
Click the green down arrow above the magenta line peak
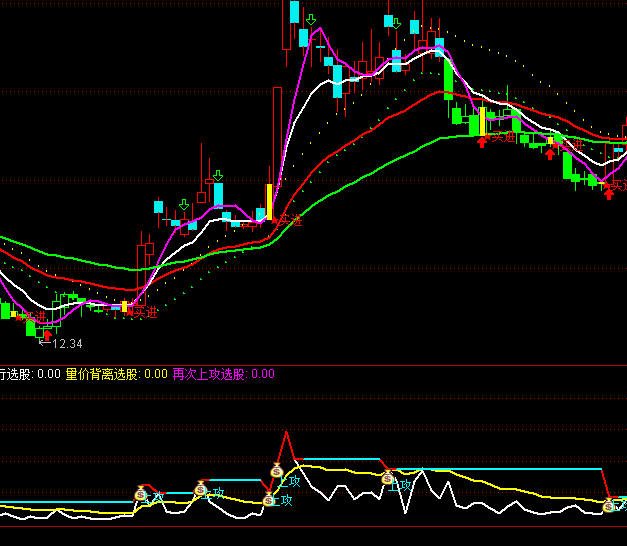point(312,20)
